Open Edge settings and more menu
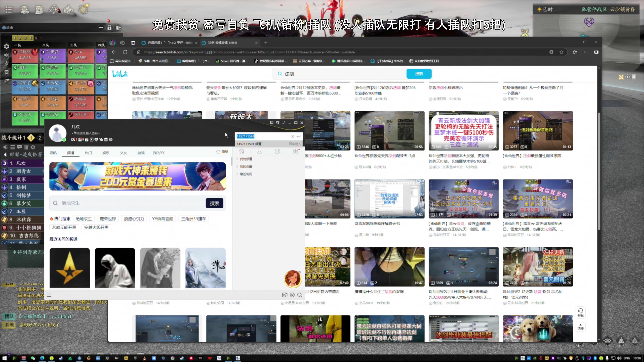Screen dimensions: 644x362 click(586, 52)
